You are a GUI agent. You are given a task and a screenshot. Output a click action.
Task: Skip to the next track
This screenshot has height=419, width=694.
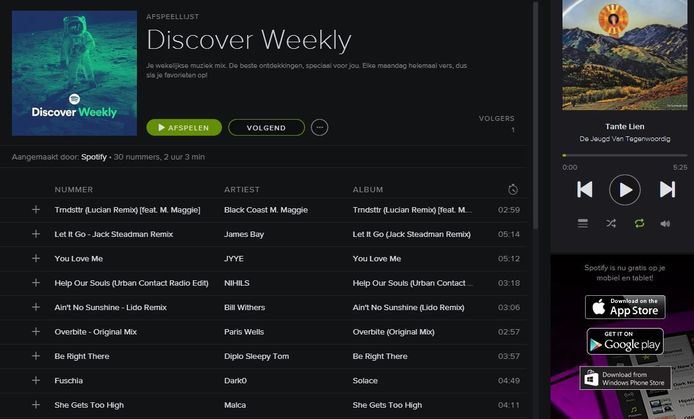[x=667, y=189]
